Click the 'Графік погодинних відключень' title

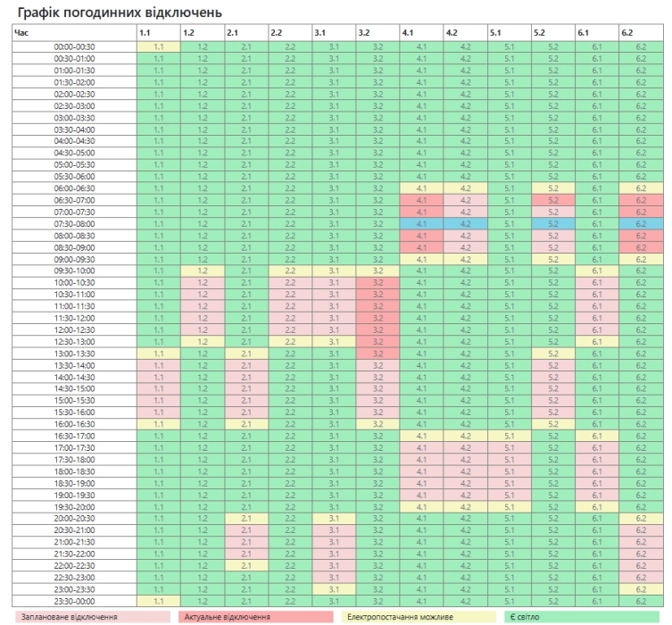tap(120, 12)
